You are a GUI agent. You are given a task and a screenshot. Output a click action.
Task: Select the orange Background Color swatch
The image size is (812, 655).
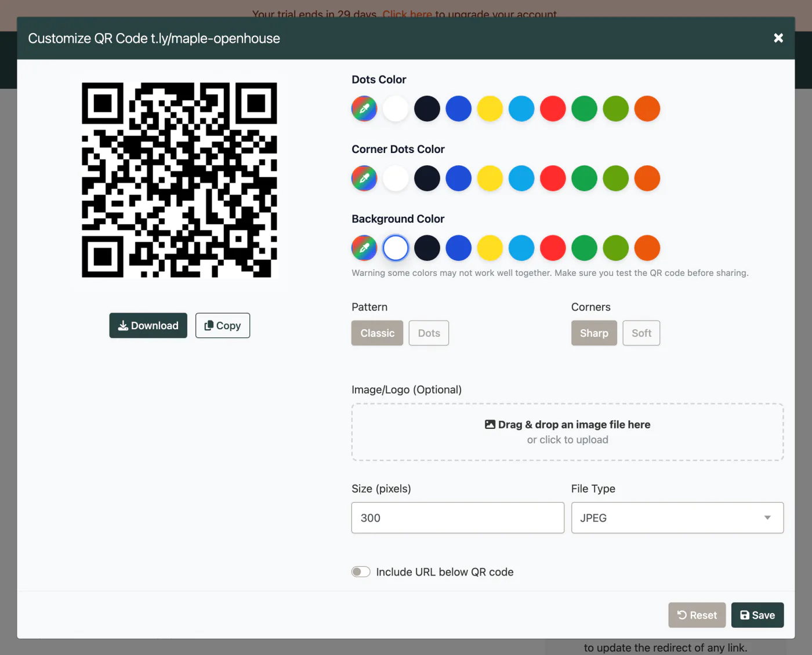tap(647, 248)
